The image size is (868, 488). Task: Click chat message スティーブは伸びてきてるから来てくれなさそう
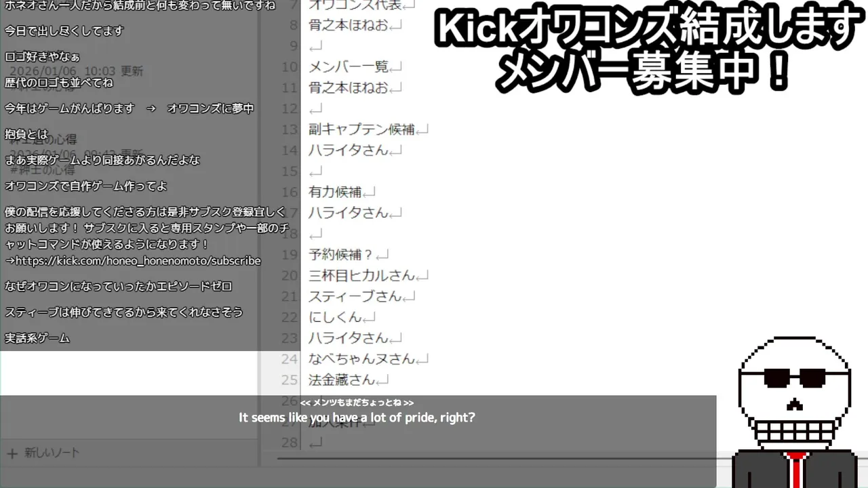[124, 312]
